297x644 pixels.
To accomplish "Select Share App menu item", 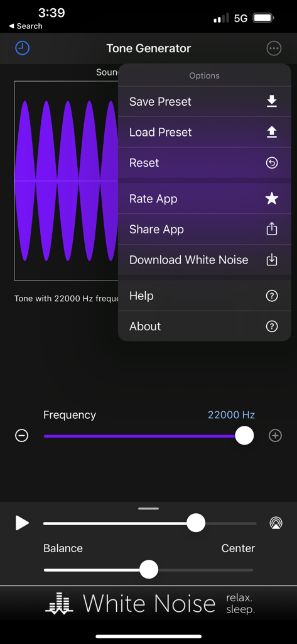I will click(x=204, y=229).
